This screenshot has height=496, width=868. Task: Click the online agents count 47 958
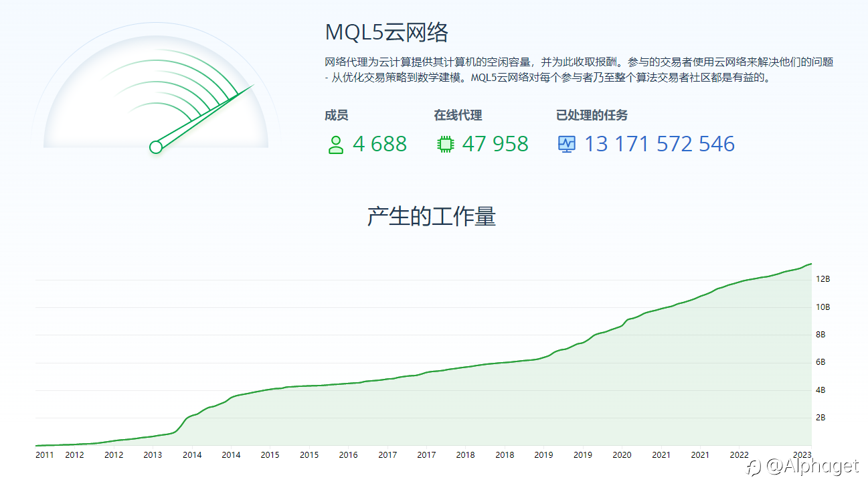[x=495, y=144]
